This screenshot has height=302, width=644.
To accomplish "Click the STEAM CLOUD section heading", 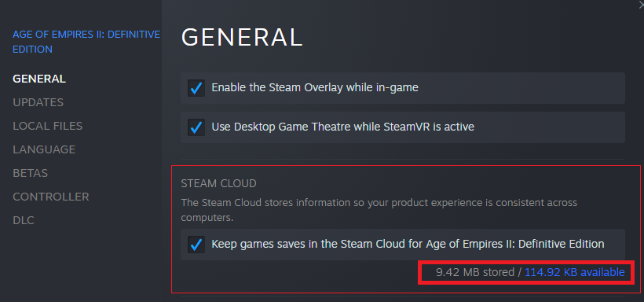I will [x=218, y=183].
